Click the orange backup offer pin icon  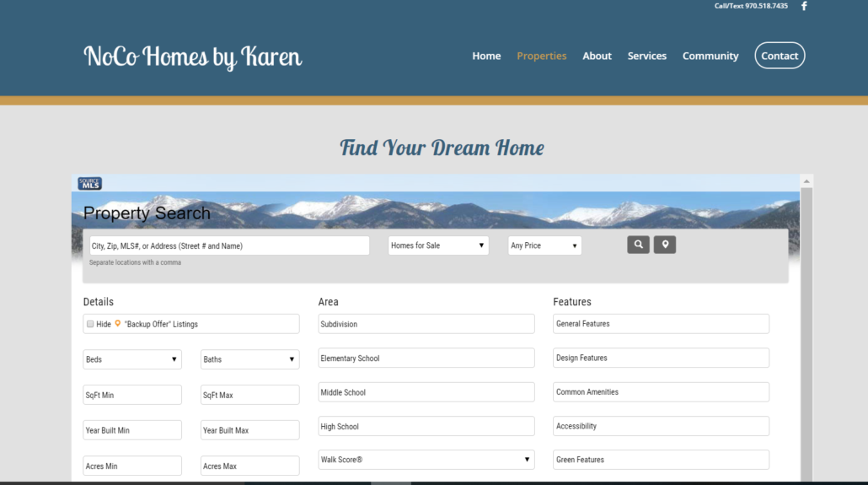click(117, 324)
